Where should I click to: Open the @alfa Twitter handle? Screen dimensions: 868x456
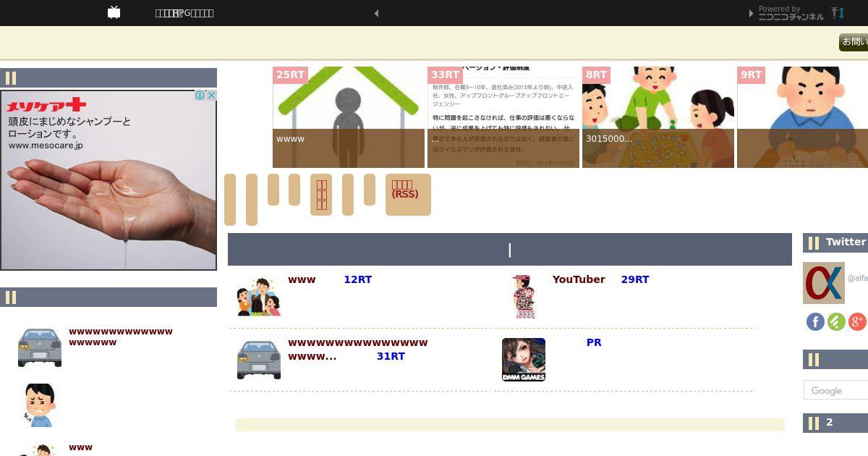[x=858, y=278]
